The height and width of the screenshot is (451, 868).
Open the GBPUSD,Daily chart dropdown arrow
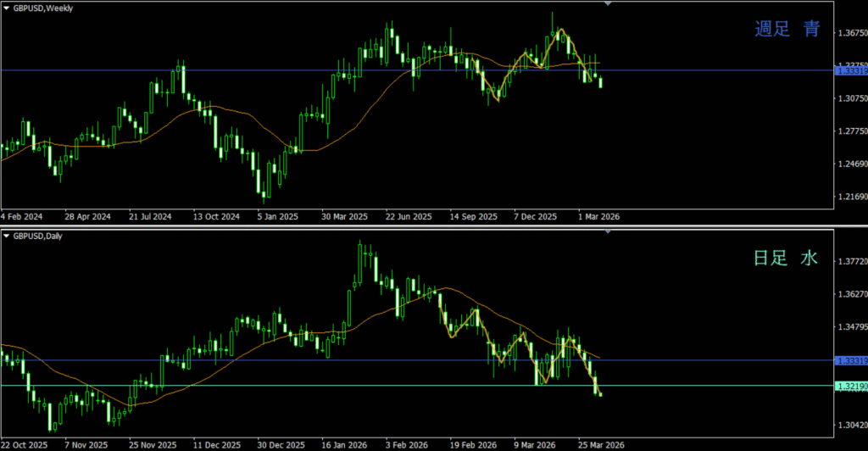pos(6,236)
